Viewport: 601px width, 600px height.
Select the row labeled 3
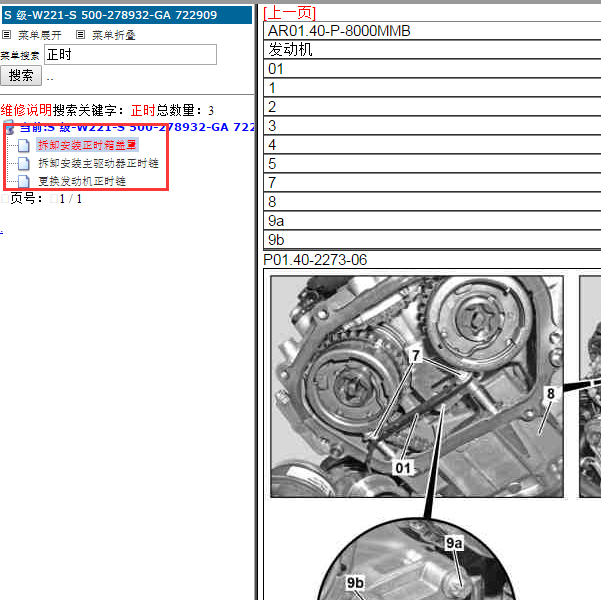432,126
